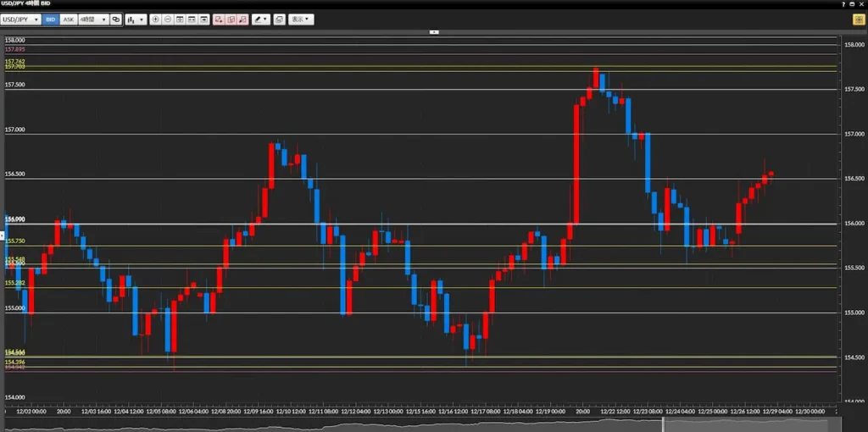Zoom out the chart with minus icon
The width and height of the screenshot is (868, 432).
point(168,19)
